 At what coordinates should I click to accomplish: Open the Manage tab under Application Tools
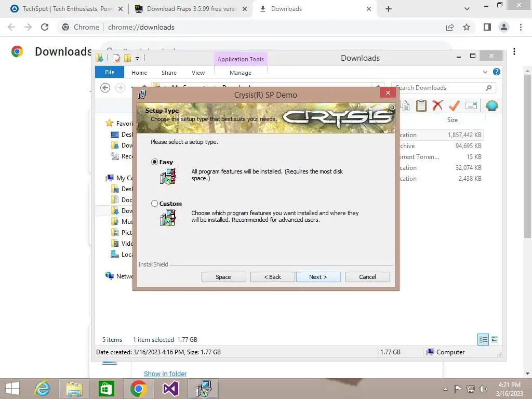click(241, 73)
